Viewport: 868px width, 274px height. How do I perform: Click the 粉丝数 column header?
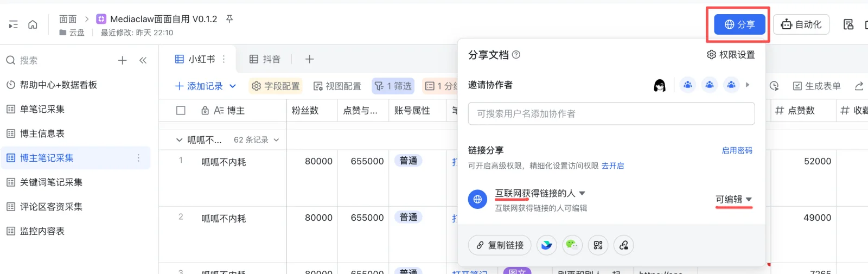(x=305, y=111)
